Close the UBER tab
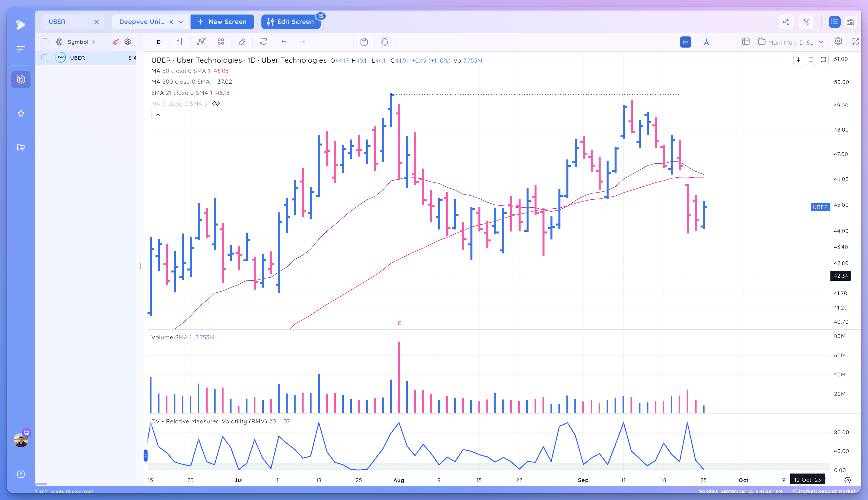868x500 pixels. coord(97,22)
